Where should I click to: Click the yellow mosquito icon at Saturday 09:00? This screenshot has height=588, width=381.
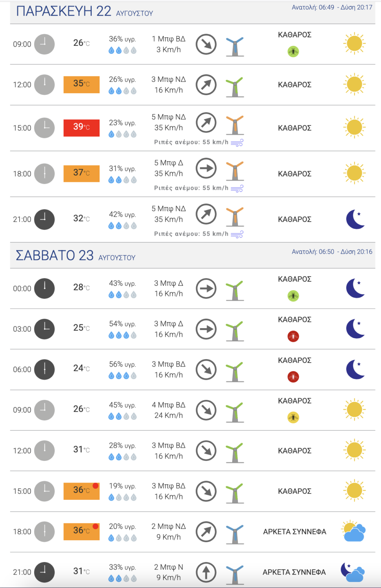click(293, 417)
